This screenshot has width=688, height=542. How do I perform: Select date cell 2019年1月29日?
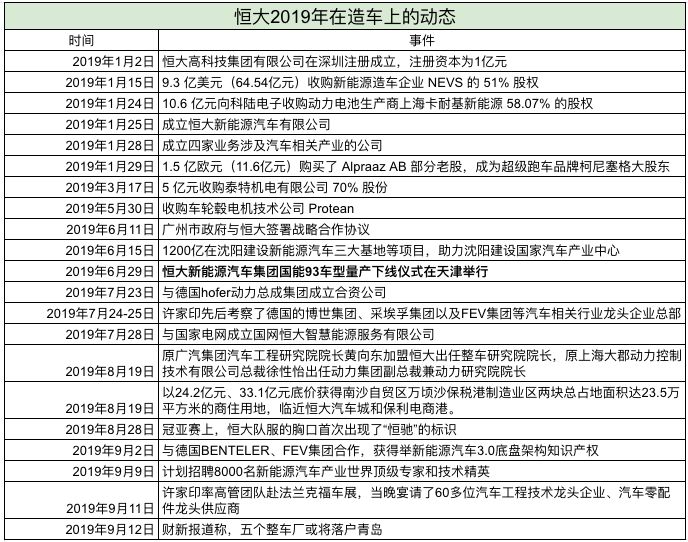coord(81,167)
